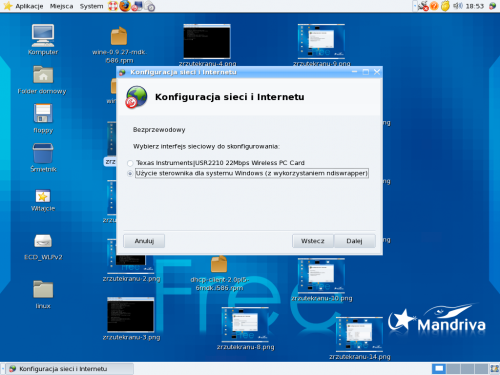Screen dimensions: 500x375
Task: Click the 'Konfiguracja sieci i Internetu' dialog heading
Action: pos(230,97)
